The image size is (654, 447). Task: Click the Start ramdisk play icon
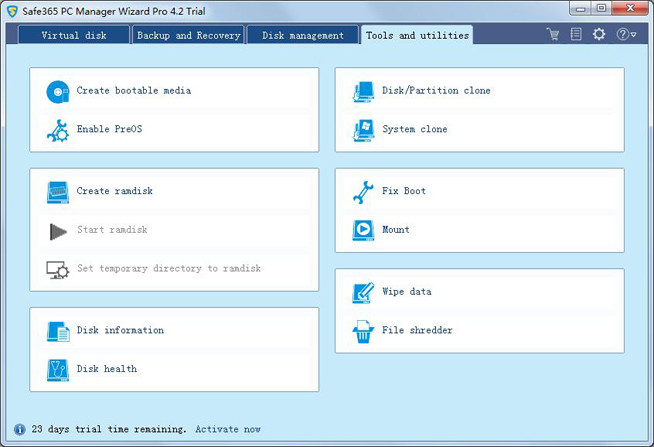pyautogui.click(x=58, y=231)
